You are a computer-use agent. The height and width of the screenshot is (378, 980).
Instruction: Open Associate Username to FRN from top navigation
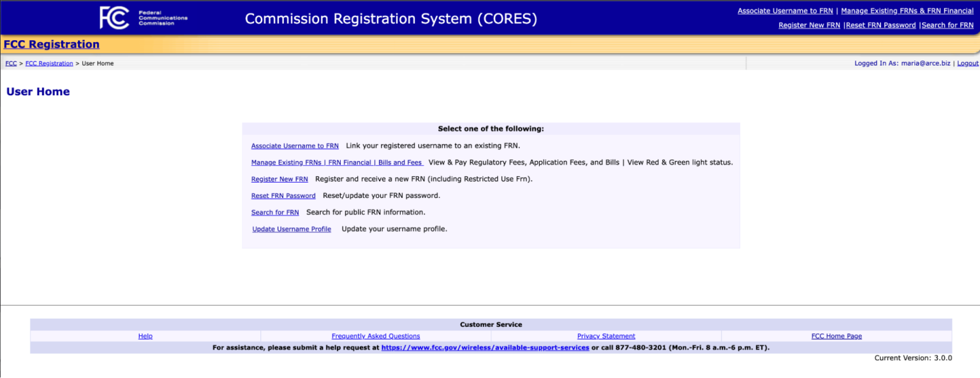click(x=785, y=10)
